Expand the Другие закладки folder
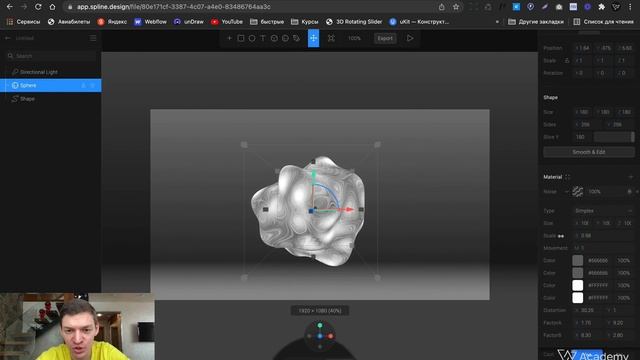This screenshot has height=360, width=640. tap(536, 22)
